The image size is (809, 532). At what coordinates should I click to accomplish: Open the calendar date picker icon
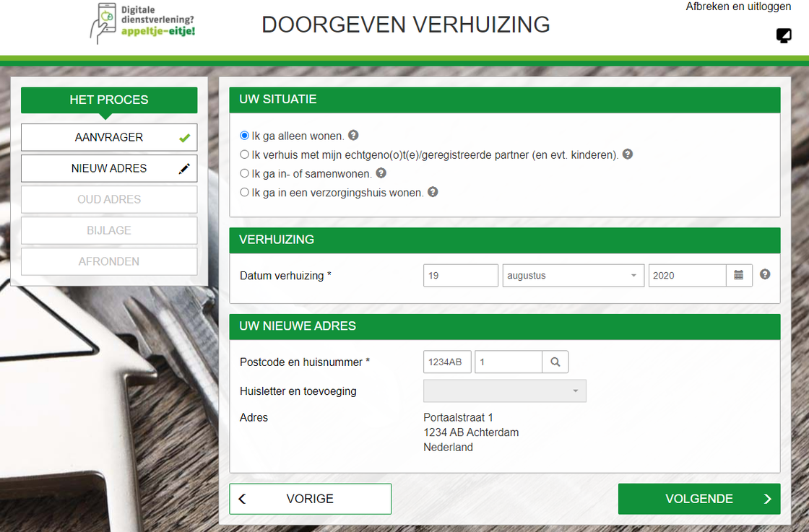pyautogui.click(x=739, y=275)
